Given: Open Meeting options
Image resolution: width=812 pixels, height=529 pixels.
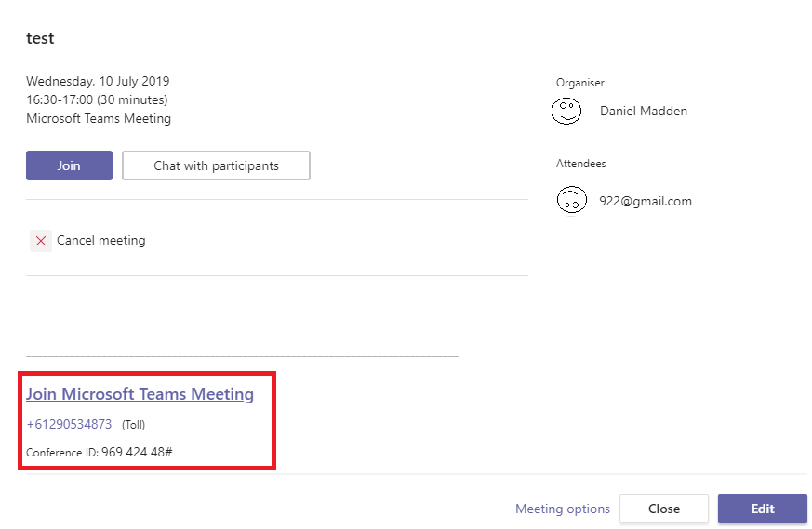Looking at the screenshot, I should coord(563,509).
